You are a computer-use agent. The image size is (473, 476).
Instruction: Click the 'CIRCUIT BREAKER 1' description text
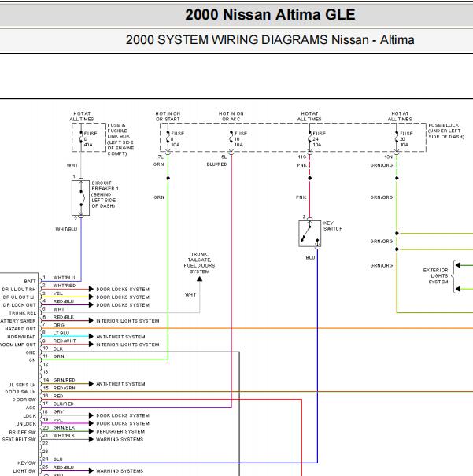click(x=105, y=194)
